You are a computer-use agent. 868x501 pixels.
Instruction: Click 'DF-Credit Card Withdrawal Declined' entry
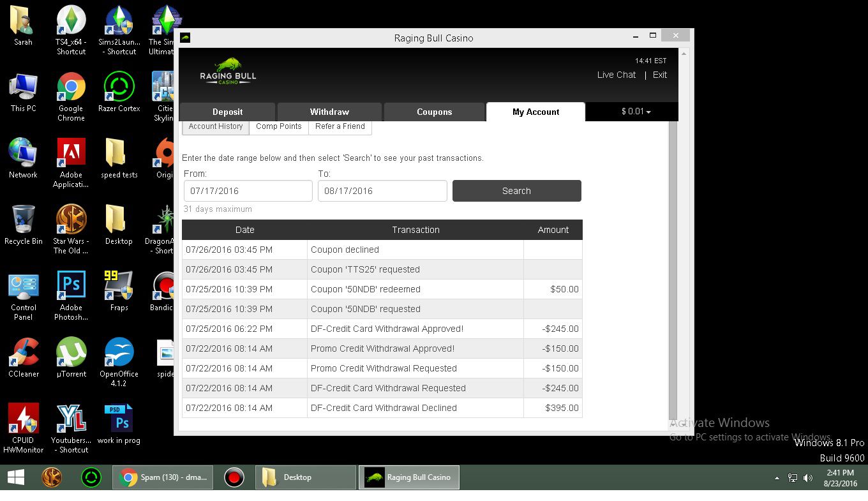pyautogui.click(x=384, y=408)
